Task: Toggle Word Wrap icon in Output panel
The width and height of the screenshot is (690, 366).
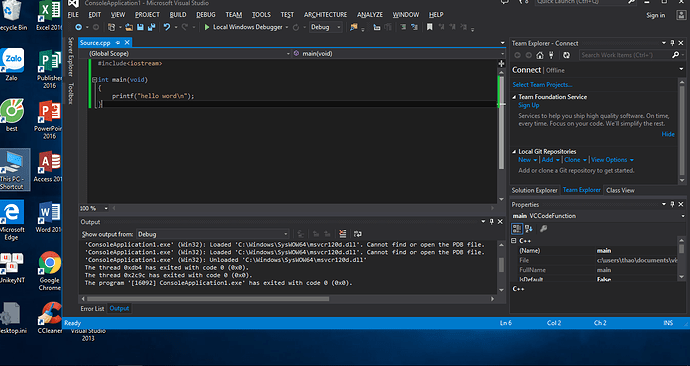Action: coord(358,234)
